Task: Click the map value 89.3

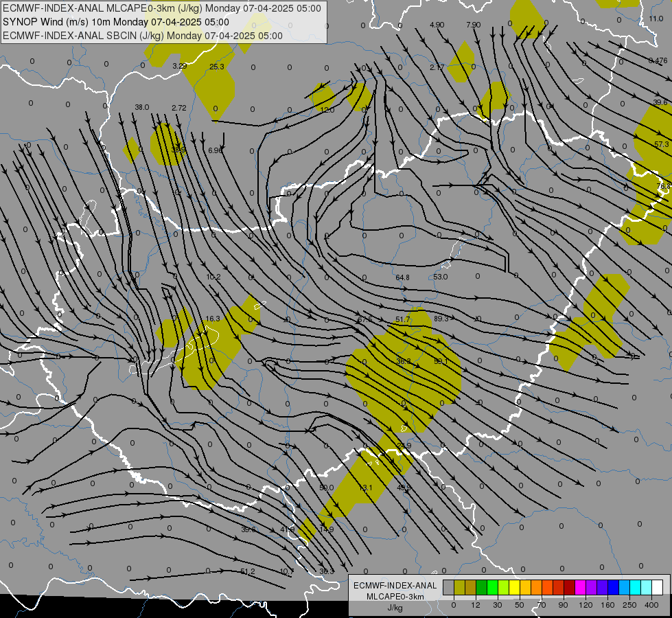Action: tap(441, 319)
